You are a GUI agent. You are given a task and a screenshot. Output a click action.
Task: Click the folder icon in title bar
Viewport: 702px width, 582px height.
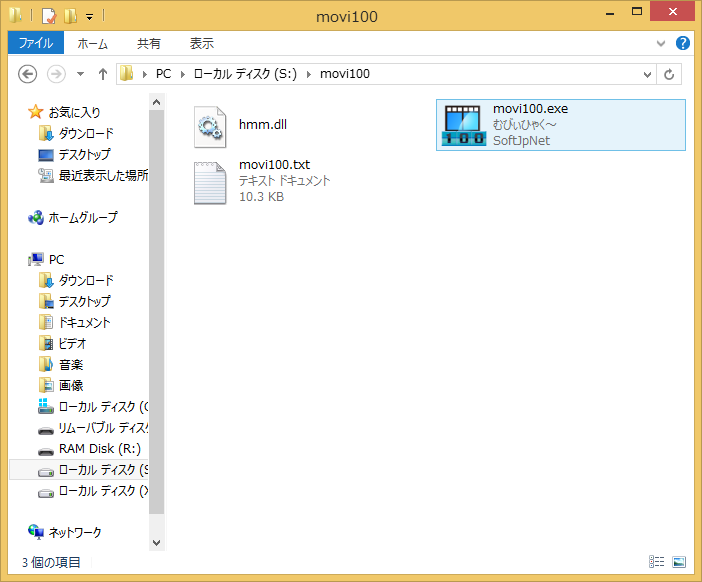pos(15,15)
